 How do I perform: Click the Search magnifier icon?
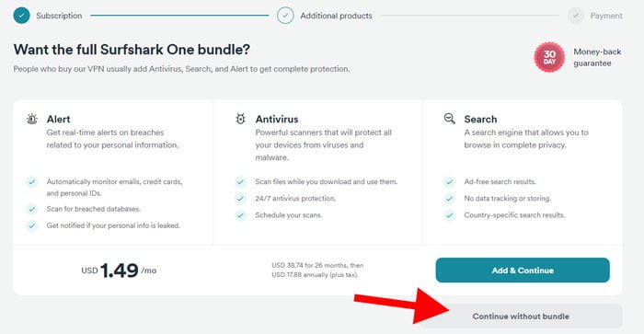click(450, 119)
